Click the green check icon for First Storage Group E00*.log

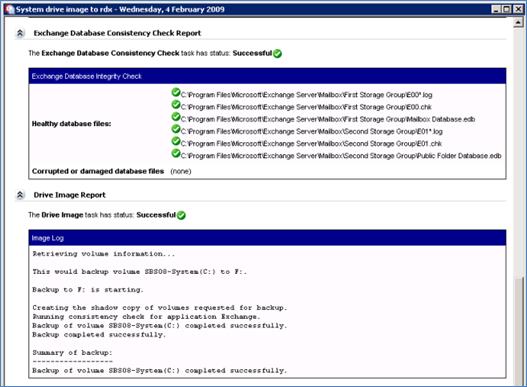point(176,92)
